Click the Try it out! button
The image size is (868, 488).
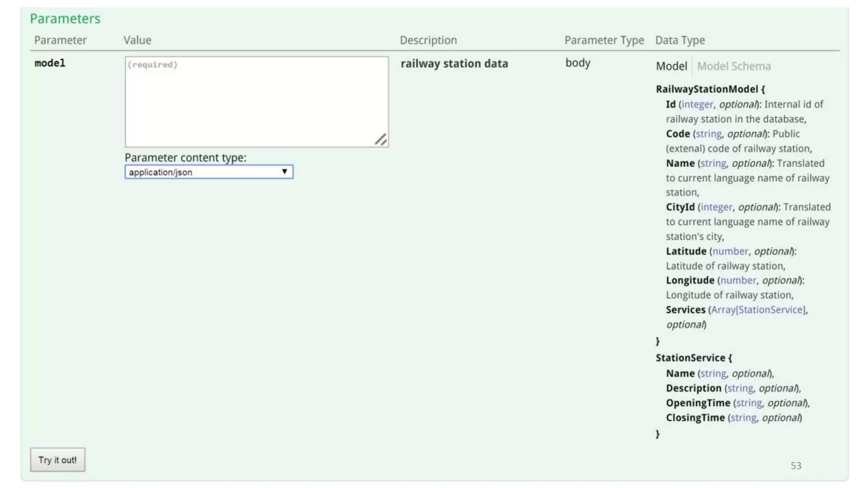coord(57,460)
